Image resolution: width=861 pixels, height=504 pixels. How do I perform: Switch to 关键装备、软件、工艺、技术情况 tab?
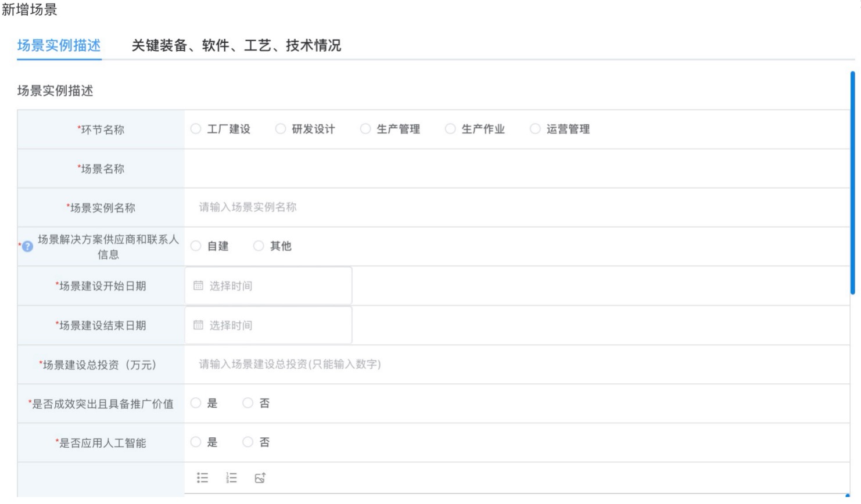tap(236, 45)
